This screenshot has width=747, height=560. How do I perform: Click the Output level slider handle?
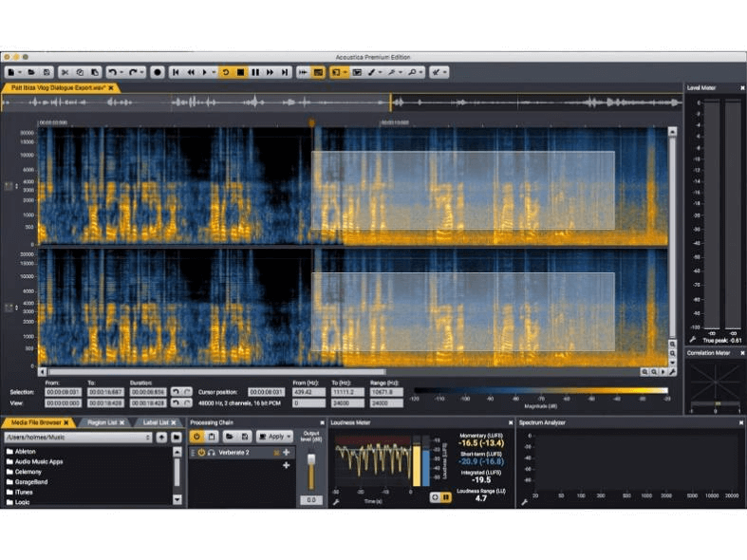pos(311,459)
